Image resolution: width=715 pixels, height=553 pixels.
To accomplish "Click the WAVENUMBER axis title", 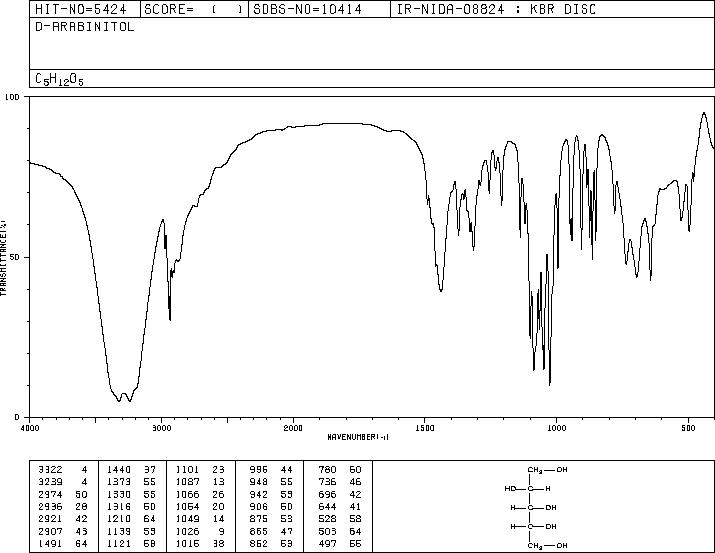I will tap(358, 437).
